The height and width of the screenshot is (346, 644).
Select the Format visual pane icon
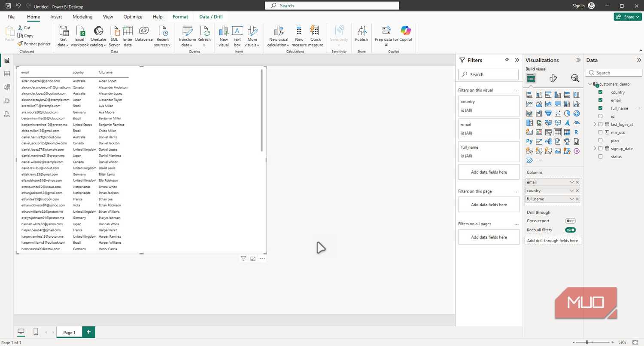[553, 78]
